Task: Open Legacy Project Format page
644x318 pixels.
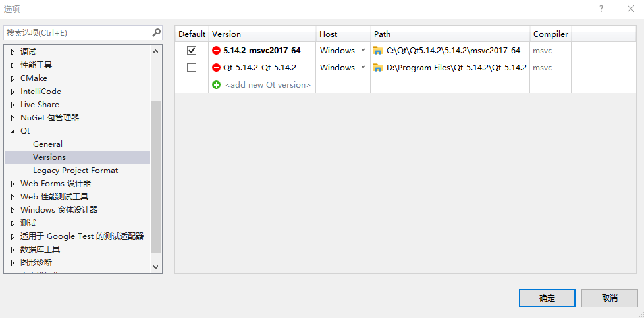Action: coord(75,171)
